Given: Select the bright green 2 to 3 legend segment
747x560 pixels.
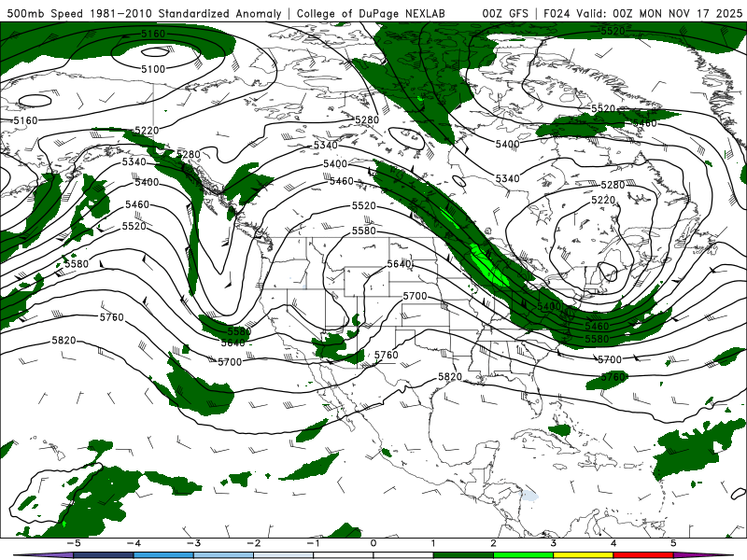Looking at the screenshot, I should pyautogui.click(x=523, y=555).
